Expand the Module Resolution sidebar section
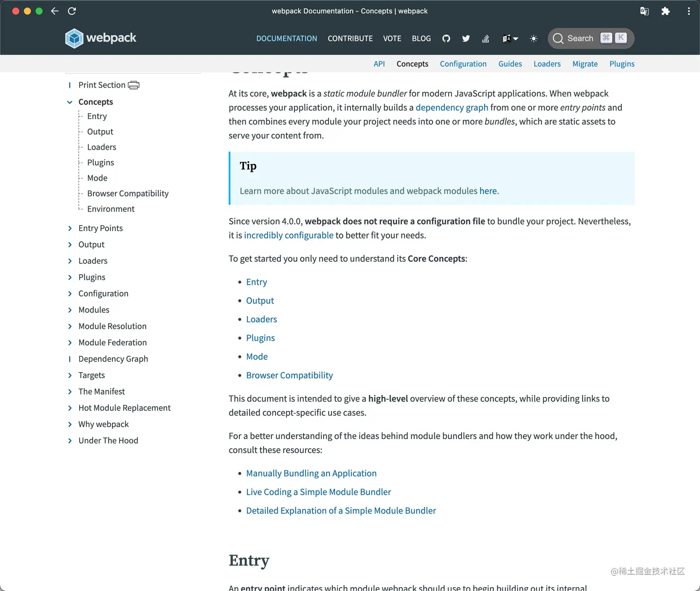700x591 pixels. [x=70, y=326]
